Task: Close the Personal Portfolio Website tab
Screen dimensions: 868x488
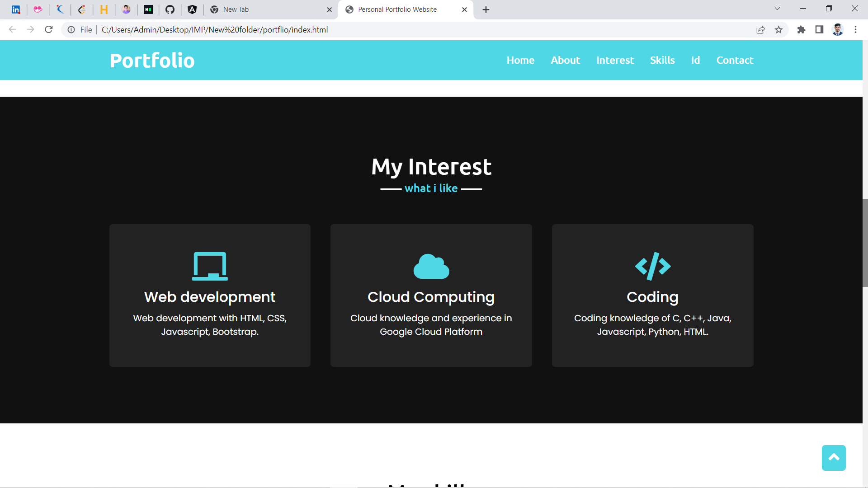Action: 464,9
